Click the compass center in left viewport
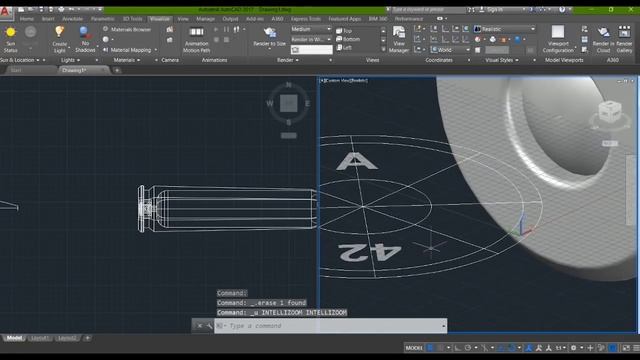 point(289,103)
